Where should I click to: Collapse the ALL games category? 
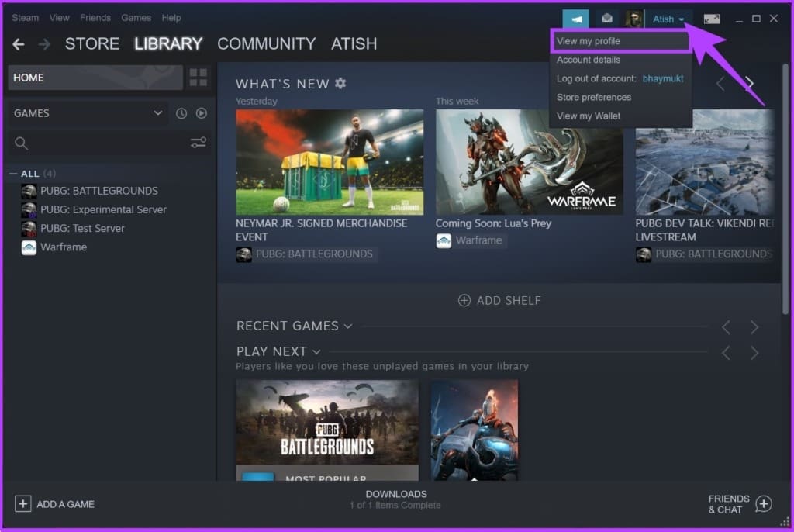tap(13, 174)
